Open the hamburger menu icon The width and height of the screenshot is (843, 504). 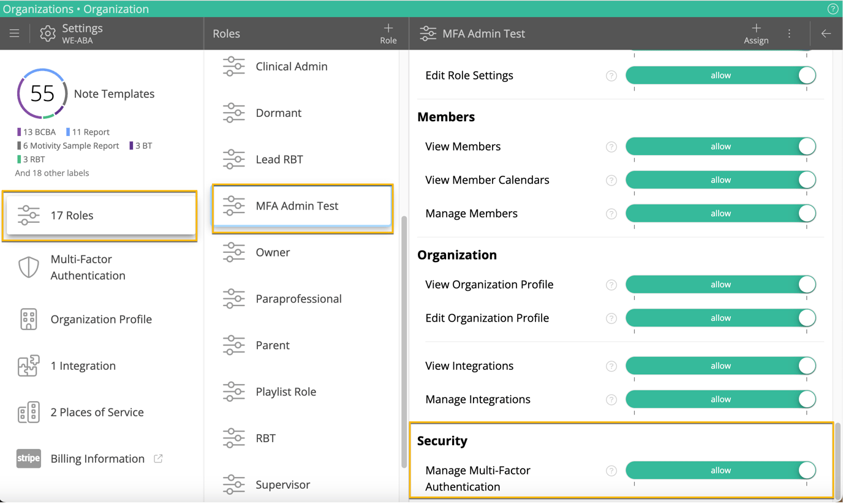pos(14,34)
